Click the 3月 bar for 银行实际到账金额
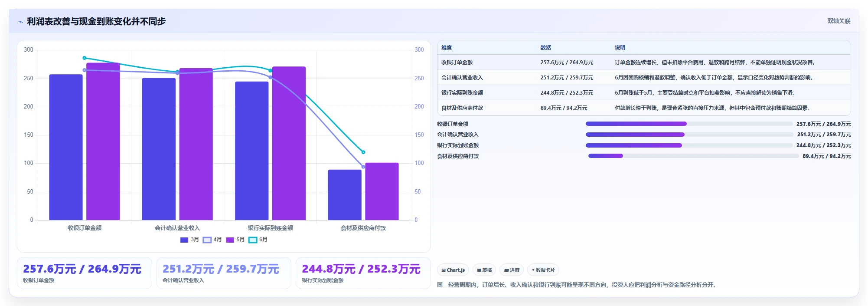Screen dimensions: 868x306 (x=252, y=151)
